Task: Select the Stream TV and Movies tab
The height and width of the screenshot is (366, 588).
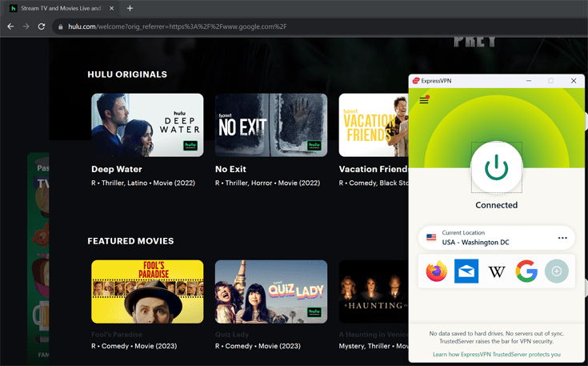Action: tap(62, 8)
